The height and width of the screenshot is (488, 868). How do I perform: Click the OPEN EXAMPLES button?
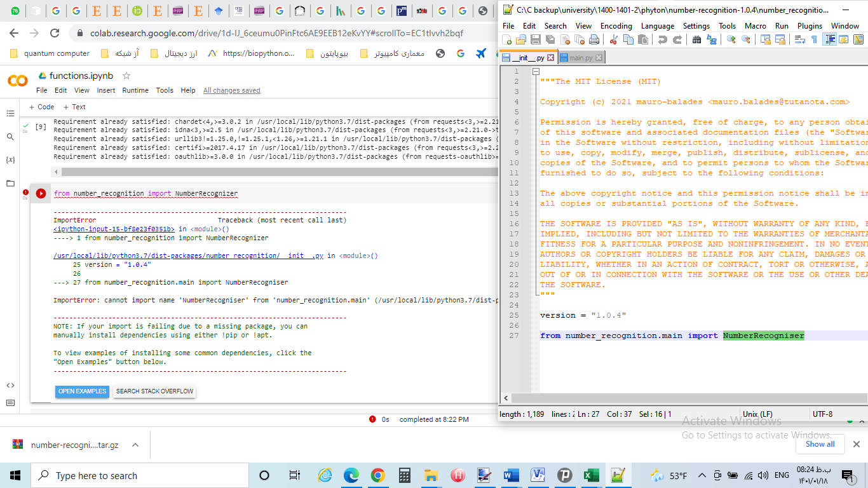pyautogui.click(x=82, y=391)
